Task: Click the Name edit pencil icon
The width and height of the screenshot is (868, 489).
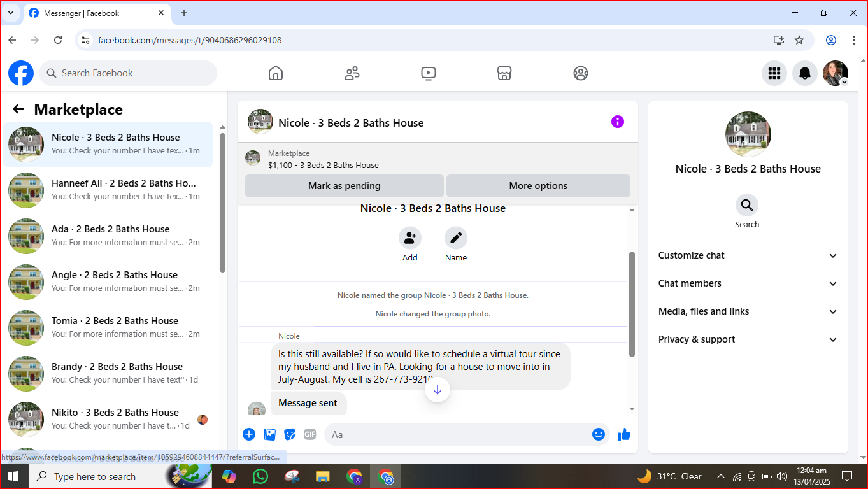Action: click(456, 237)
